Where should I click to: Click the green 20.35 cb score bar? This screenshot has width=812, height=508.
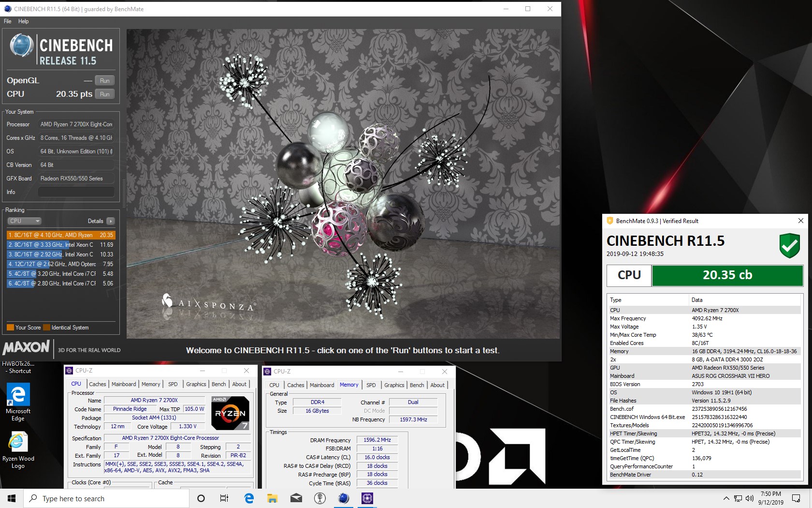727,275
